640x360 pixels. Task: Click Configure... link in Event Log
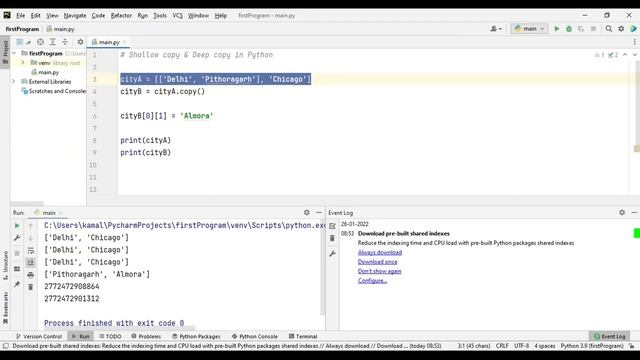click(x=372, y=281)
